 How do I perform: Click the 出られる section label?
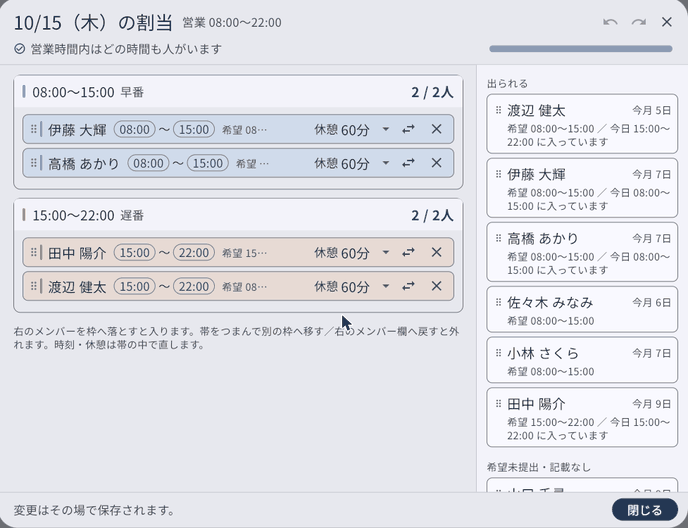coord(508,83)
